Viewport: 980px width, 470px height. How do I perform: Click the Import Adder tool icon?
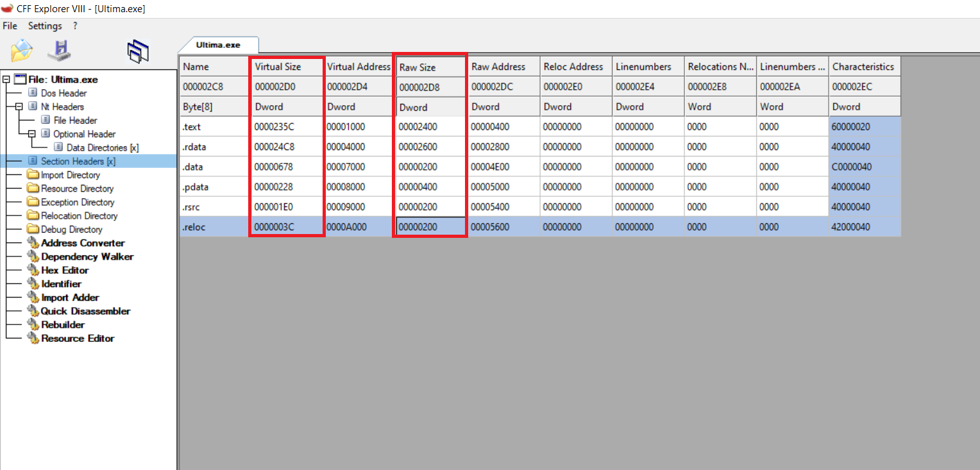pos(33,298)
